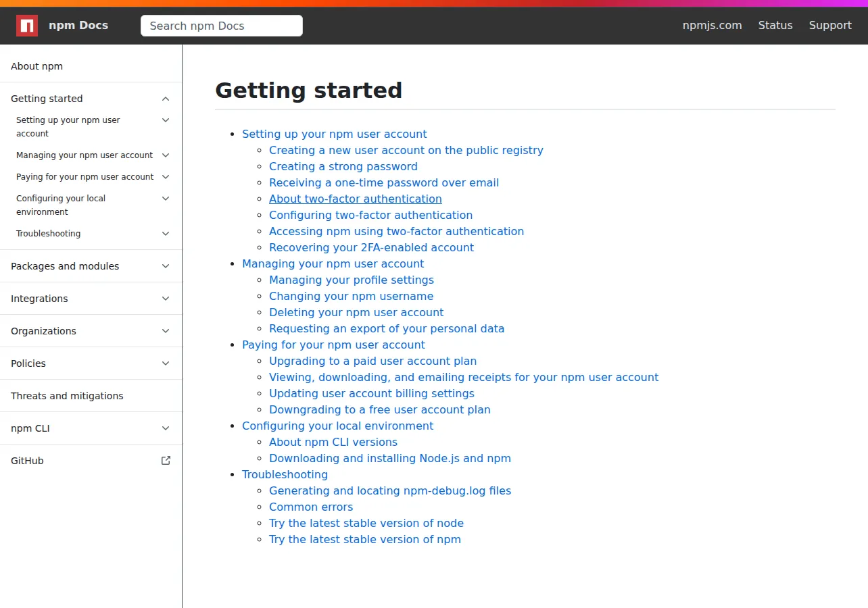Click the npm logo icon

(27, 26)
